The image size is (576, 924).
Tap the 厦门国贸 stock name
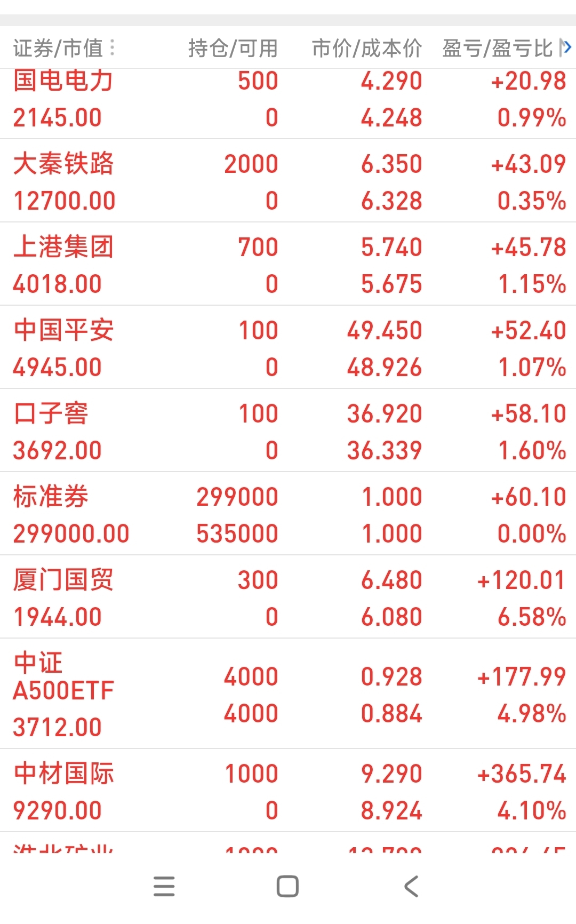pos(63,580)
